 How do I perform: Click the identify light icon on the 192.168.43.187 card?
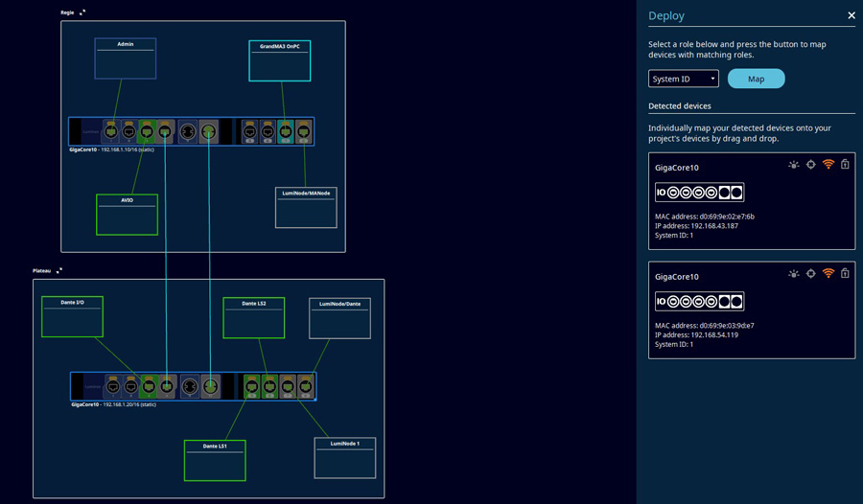click(x=794, y=165)
